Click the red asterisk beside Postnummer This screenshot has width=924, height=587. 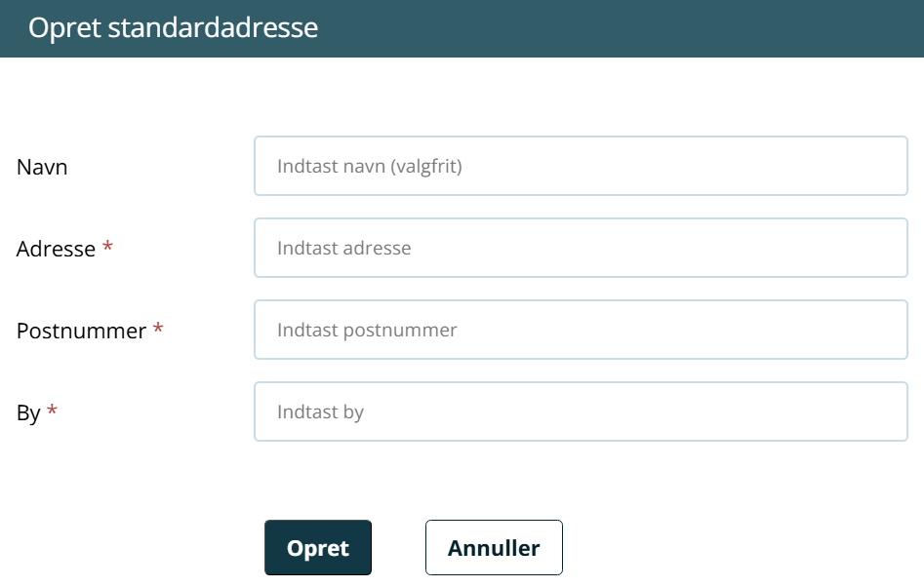point(158,328)
